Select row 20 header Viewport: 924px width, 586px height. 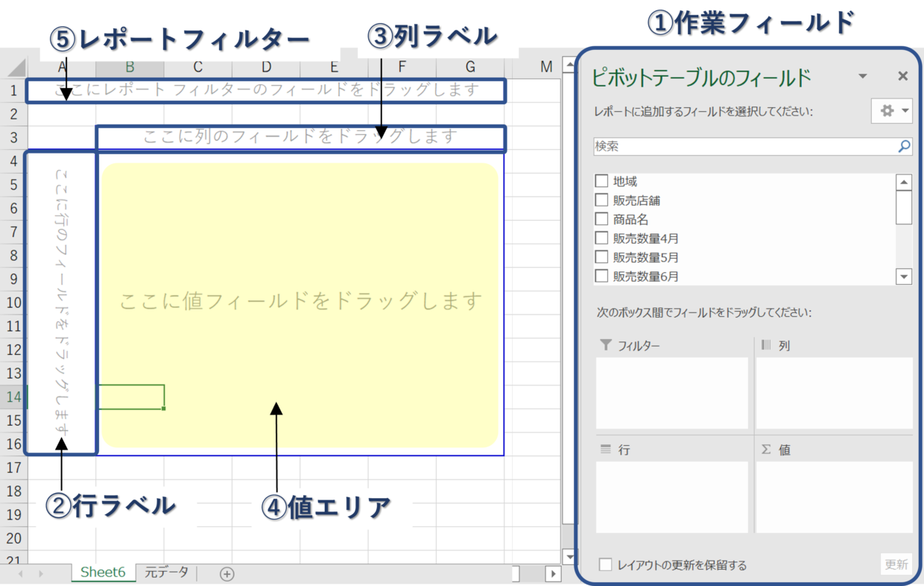13,538
